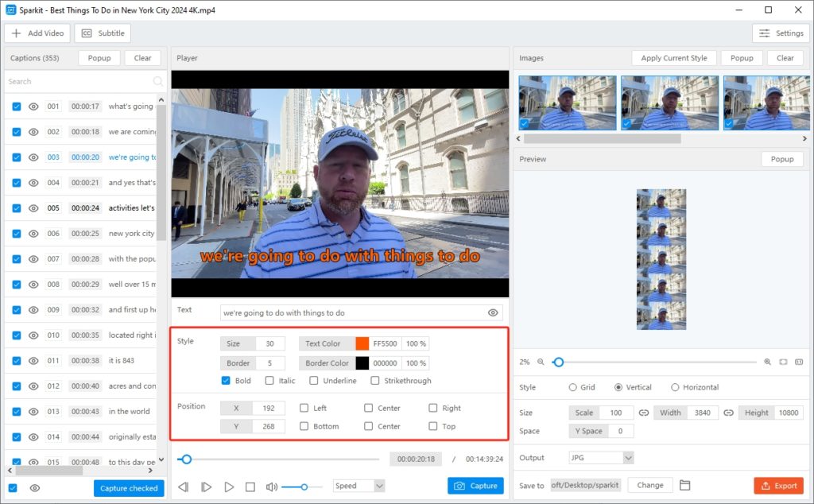Click the Add Video button
This screenshot has width=814, height=504.
click(37, 33)
